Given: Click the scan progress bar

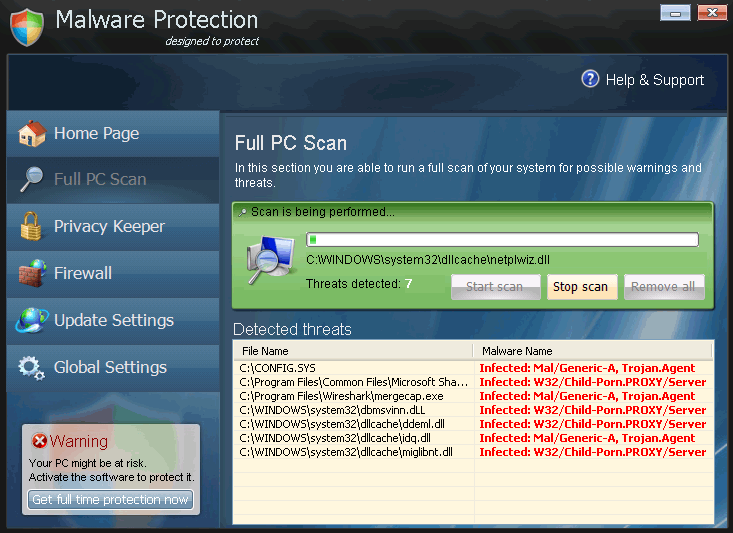Looking at the screenshot, I should tap(502, 240).
